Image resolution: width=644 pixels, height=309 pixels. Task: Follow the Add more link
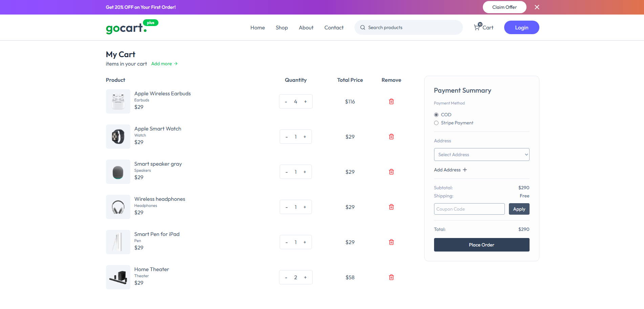(164, 64)
